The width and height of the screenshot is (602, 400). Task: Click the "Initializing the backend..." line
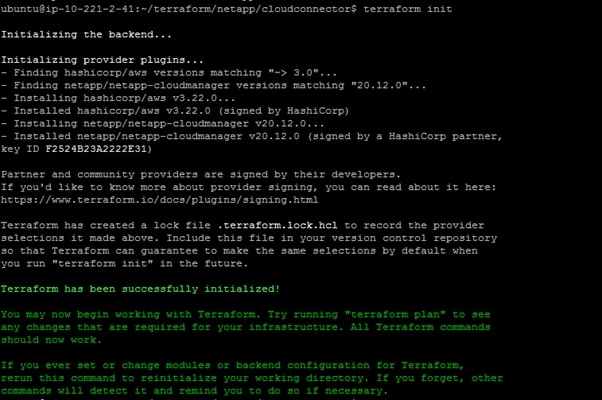(x=86, y=35)
